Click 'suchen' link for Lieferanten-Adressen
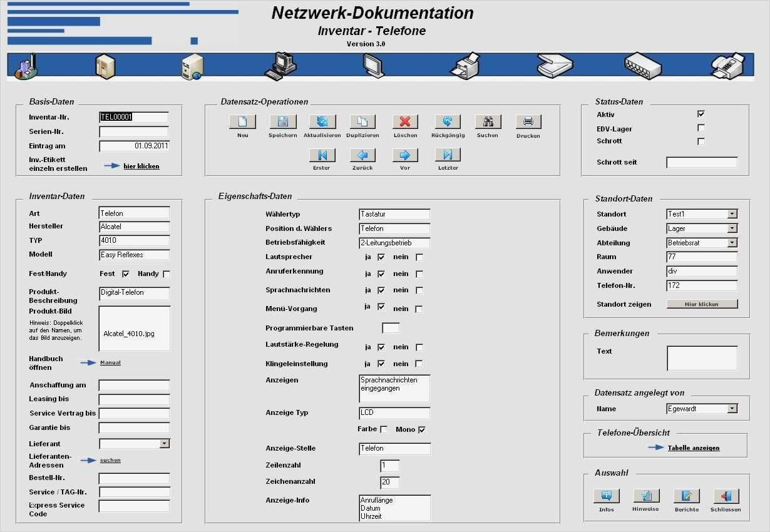Image resolution: width=770 pixels, height=532 pixels. coord(110,460)
